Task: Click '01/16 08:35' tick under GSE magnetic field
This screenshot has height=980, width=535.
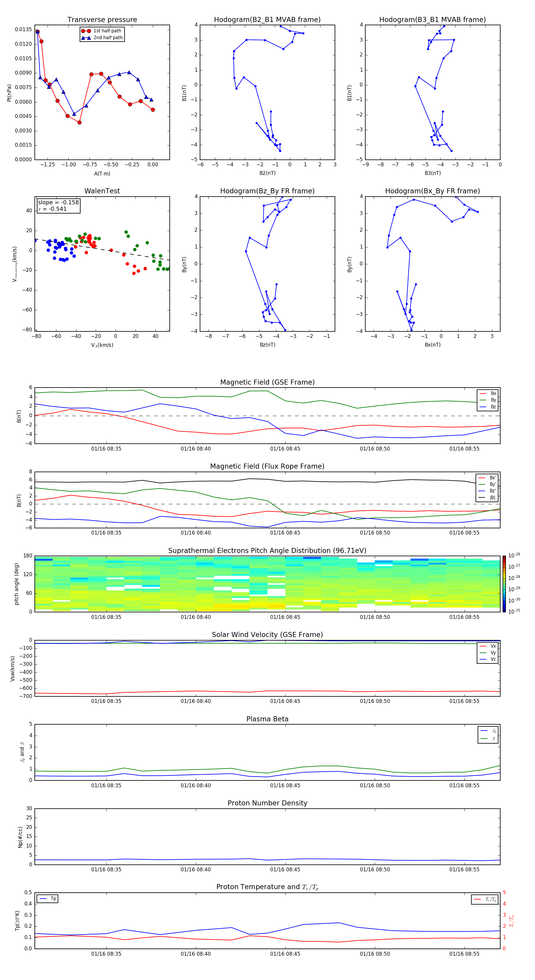Action: pyautogui.click(x=106, y=449)
